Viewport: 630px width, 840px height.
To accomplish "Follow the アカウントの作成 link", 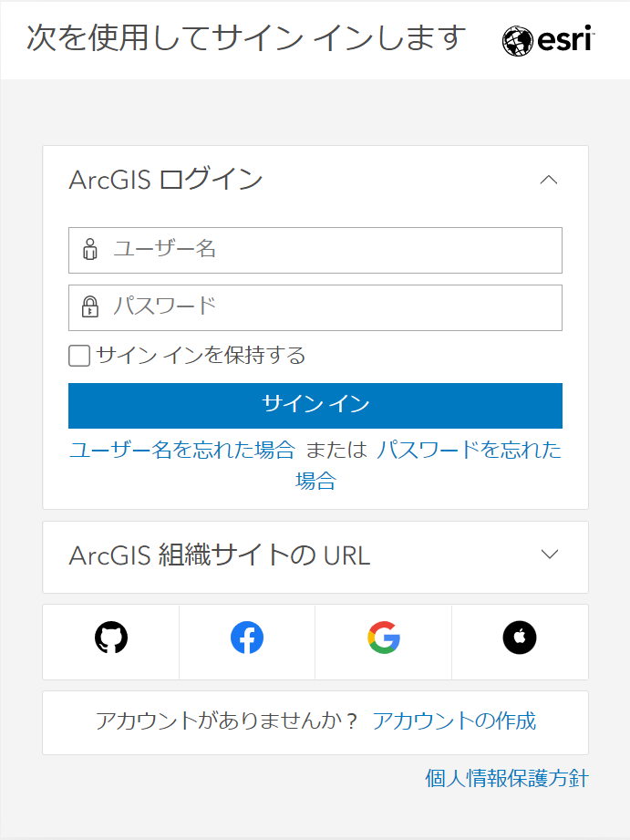I will pyautogui.click(x=454, y=721).
